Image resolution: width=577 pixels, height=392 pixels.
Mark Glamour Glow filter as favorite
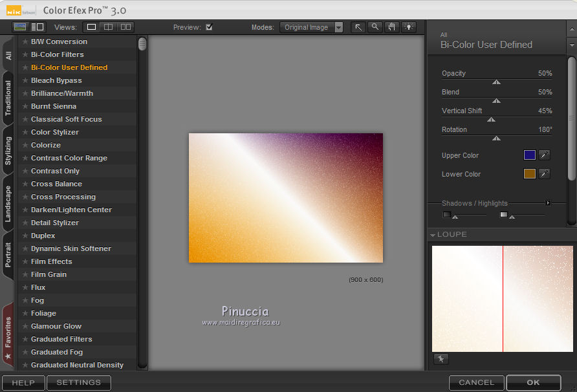pos(25,326)
